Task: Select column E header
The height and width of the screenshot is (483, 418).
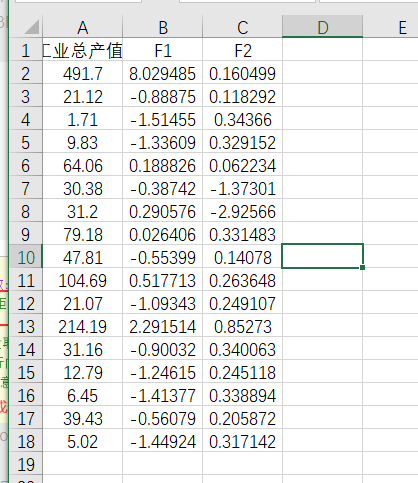Action: coord(402,27)
